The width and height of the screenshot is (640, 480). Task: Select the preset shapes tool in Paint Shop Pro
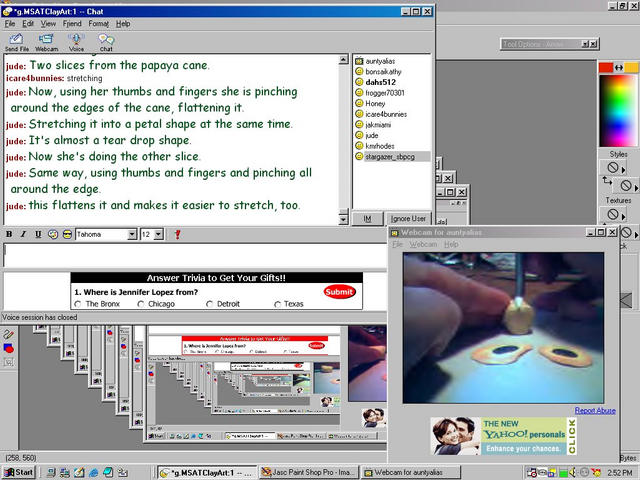point(9,348)
